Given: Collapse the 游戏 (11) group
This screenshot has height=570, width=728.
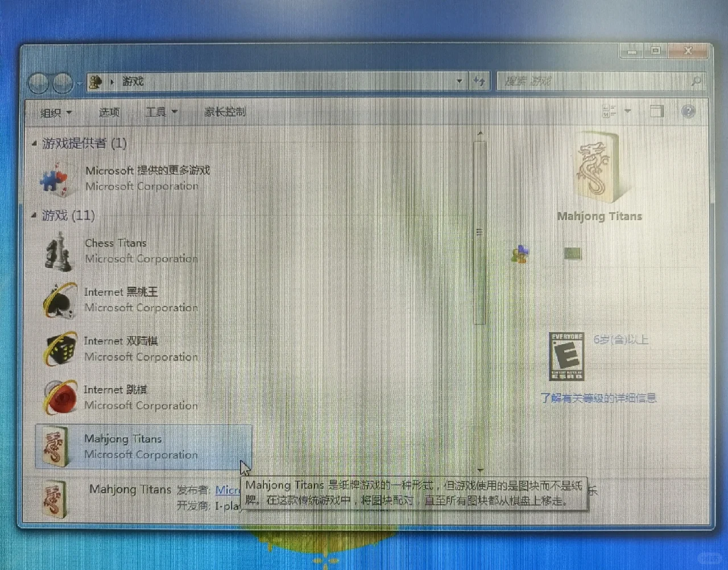Looking at the screenshot, I should tap(34, 216).
